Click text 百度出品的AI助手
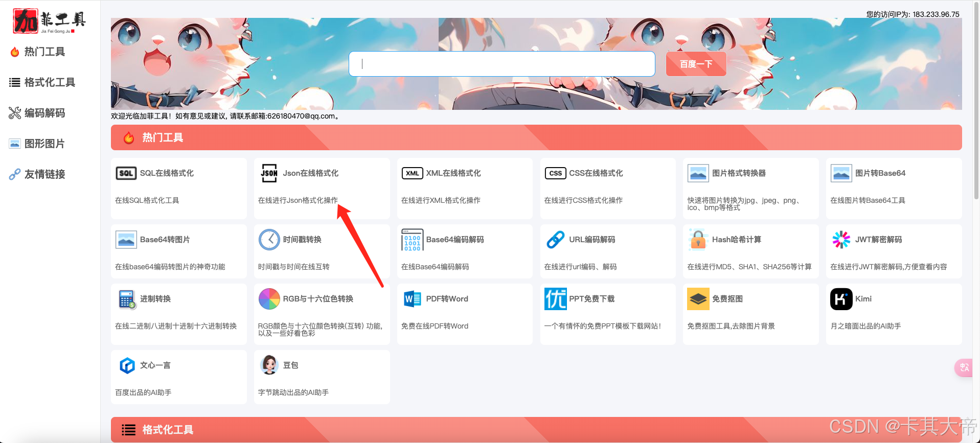This screenshot has width=980, height=443. point(143,392)
